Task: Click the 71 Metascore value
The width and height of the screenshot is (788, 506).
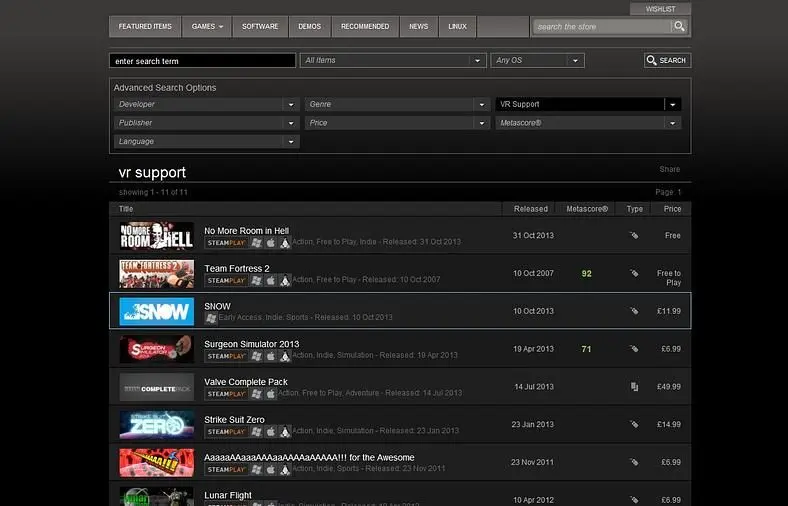Action: 586,349
